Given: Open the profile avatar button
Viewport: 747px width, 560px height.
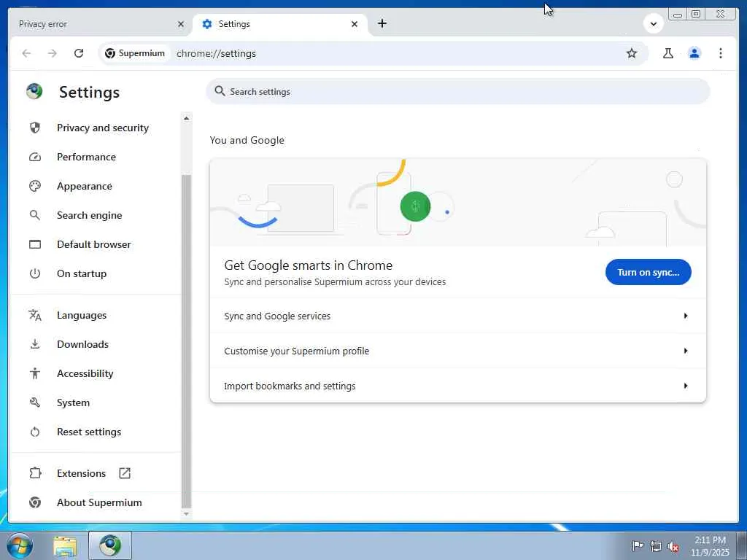Looking at the screenshot, I should [x=694, y=53].
